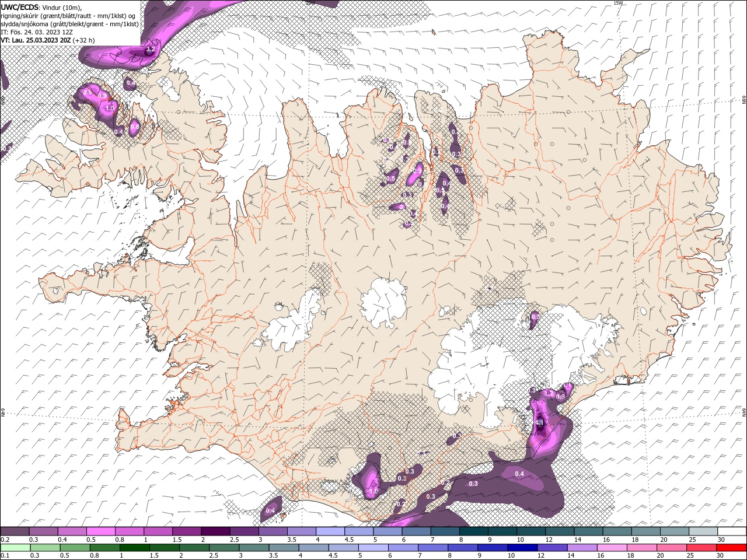Click the pink lower swatch between 18 and 20
The height and width of the screenshot is (560, 747).
641,548
